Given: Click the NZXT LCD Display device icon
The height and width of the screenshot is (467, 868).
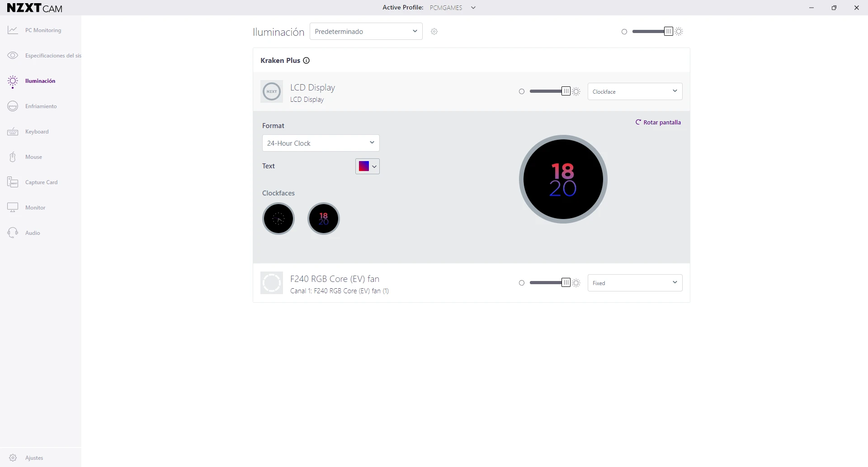Looking at the screenshot, I should click(272, 91).
